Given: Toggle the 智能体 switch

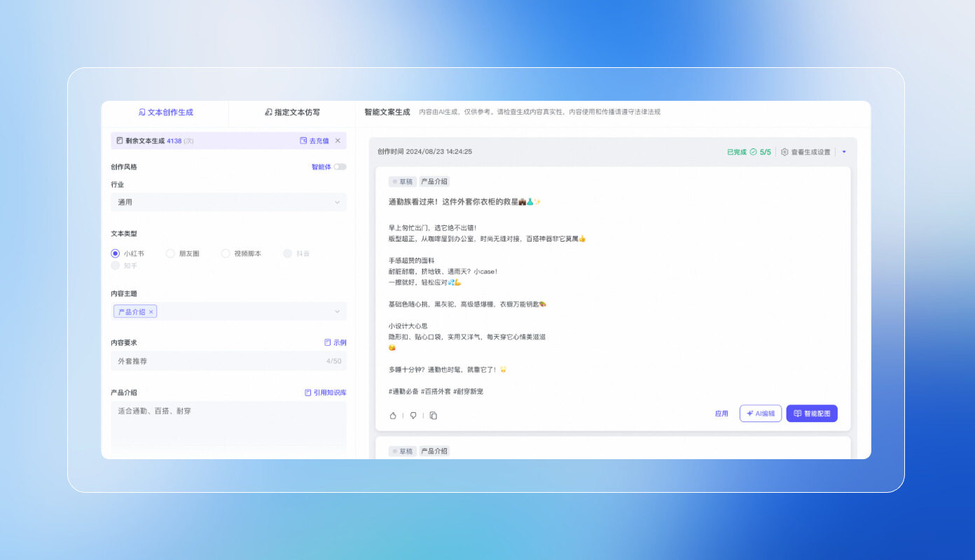Looking at the screenshot, I should 340,167.
